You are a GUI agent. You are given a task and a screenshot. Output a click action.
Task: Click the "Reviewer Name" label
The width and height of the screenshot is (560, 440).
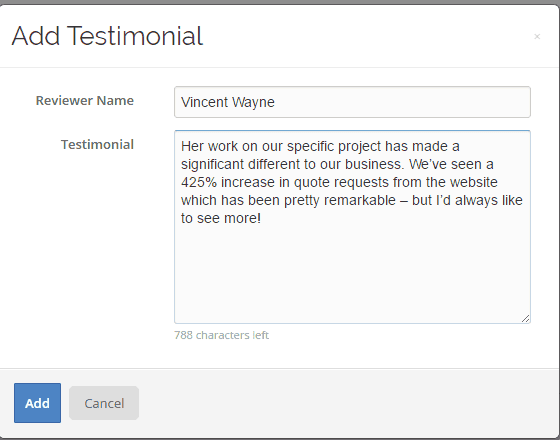tap(85, 101)
